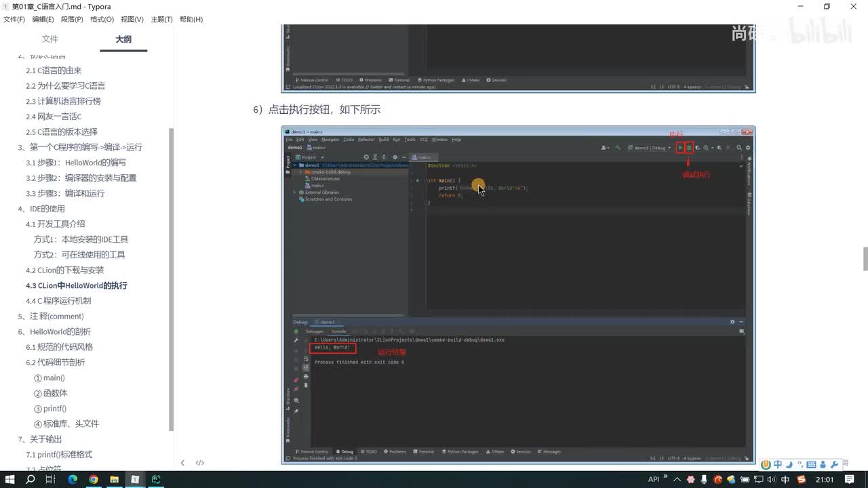Viewport: 868px width, 488px height.
Task: Jump to outline item 2.3 计算机语言排行榜
Action: [x=63, y=101]
